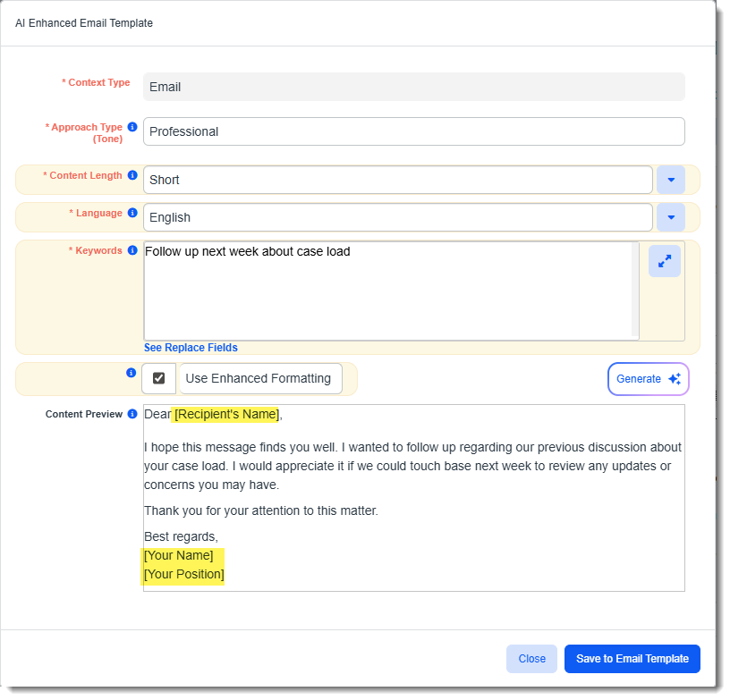The image size is (730, 700).
Task: Click the info icon next to Keywords
Action: [132, 251]
